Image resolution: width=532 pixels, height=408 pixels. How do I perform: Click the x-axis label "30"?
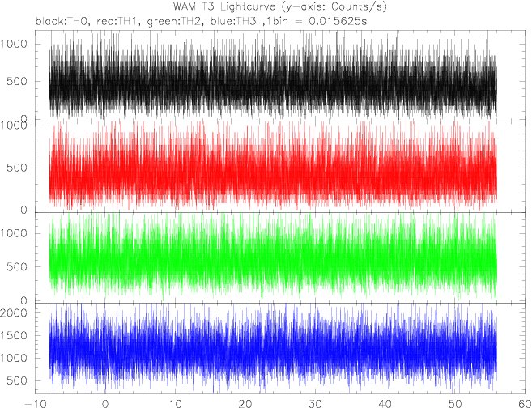point(315,404)
